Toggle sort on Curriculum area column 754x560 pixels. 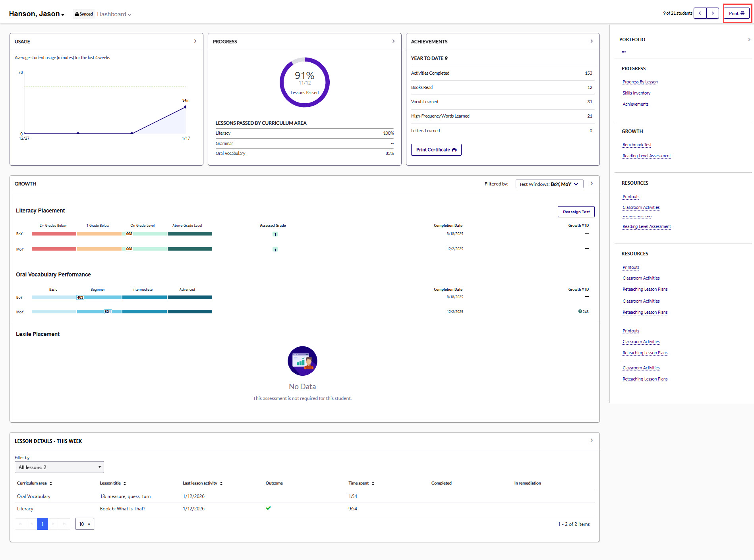tap(51, 483)
